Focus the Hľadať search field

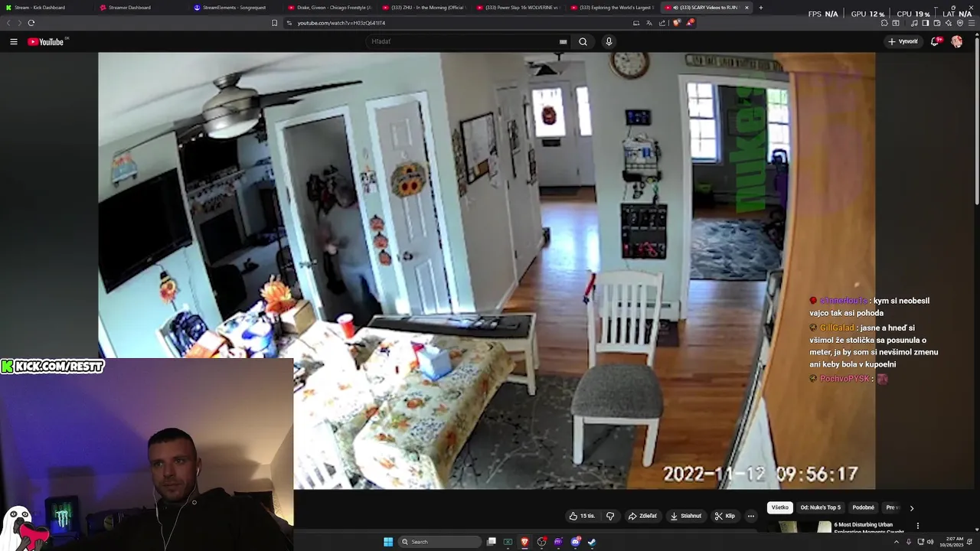[x=464, y=41]
